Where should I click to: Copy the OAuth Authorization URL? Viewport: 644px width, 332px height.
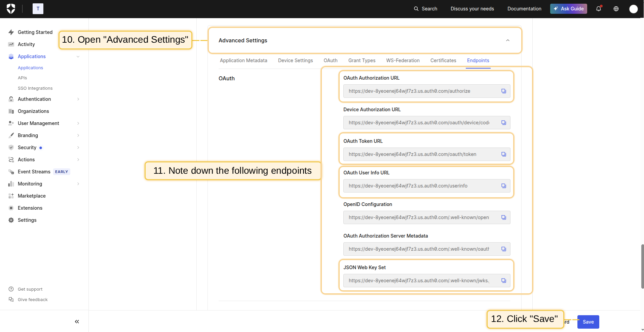(x=503, y=91)
